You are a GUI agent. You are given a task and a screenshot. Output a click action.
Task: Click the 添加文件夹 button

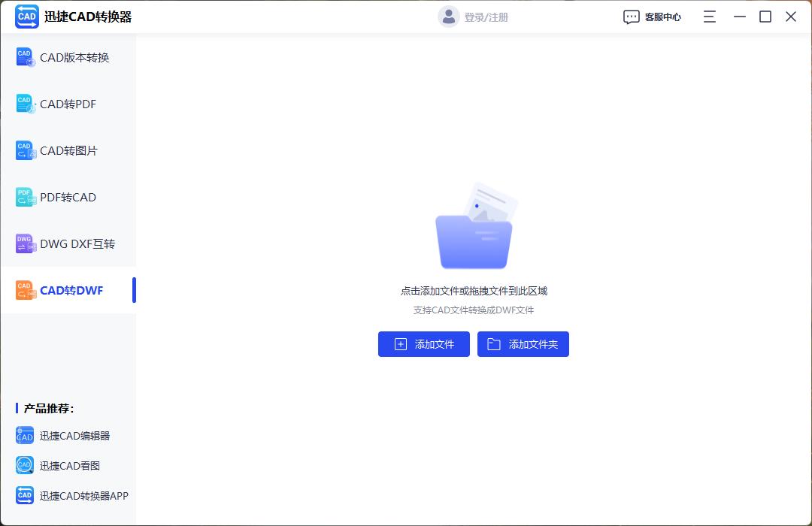523,343
